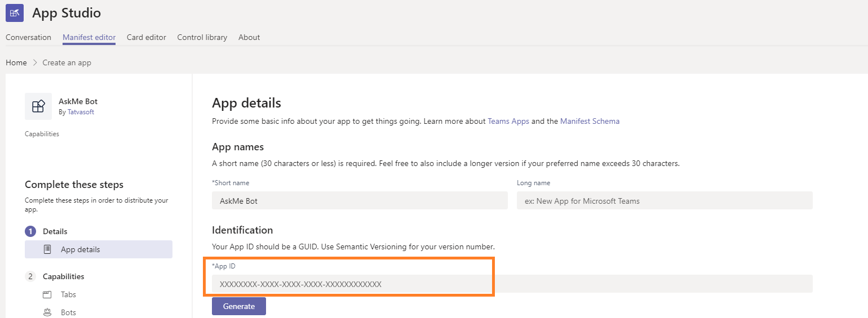Click the *App ID field label
This screenshot has height=318, width=868.
click(x=224, y=266)
